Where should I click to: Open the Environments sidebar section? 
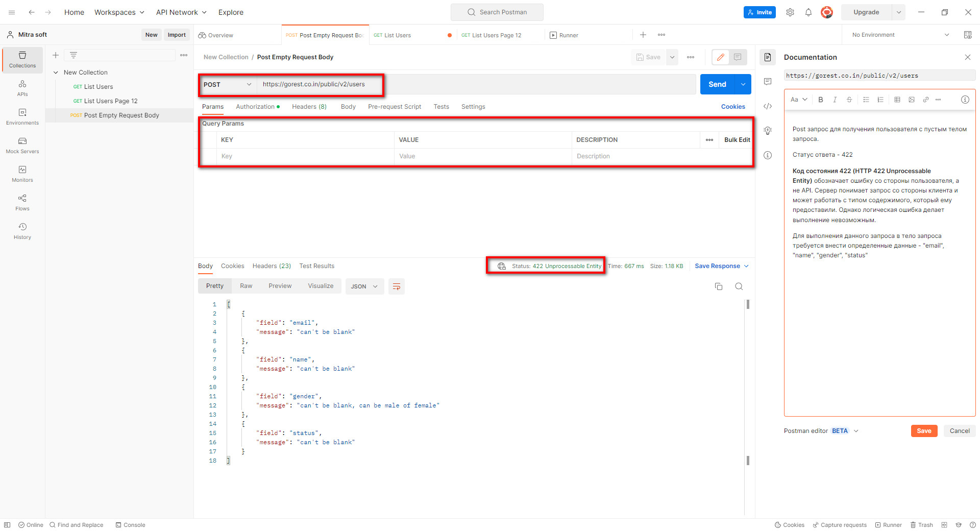click(22, 117)
